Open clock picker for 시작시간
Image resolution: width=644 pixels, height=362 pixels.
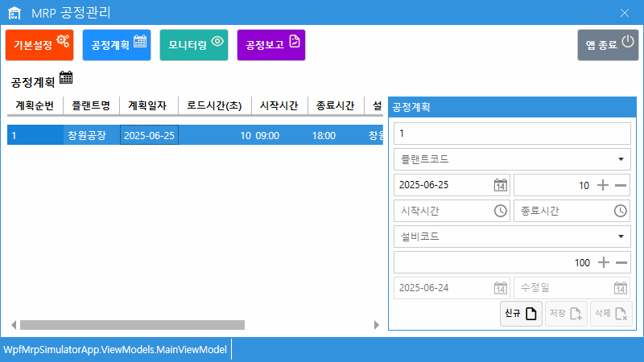[500, 211]
